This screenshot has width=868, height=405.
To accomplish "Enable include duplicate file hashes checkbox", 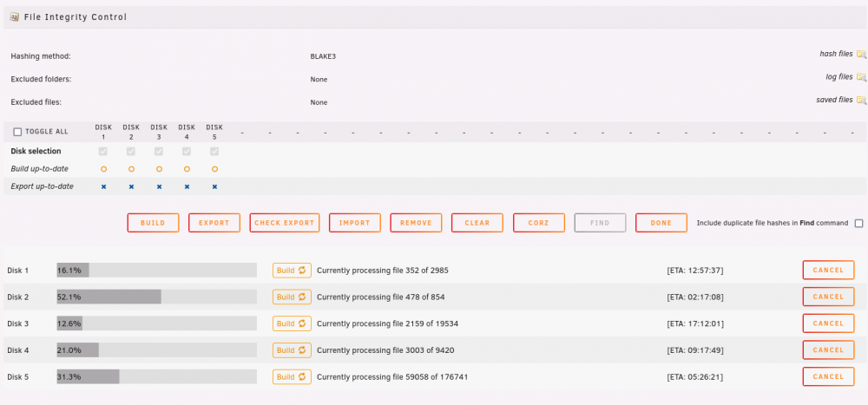I will click(858, 224).
